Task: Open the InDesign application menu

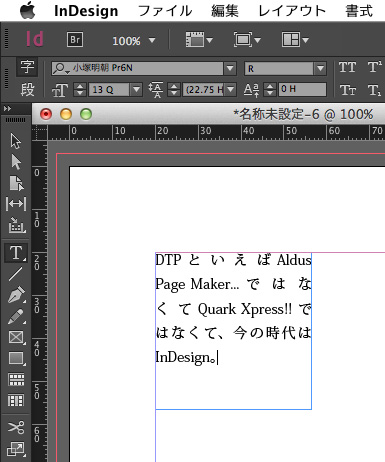Action: [86, 11]
